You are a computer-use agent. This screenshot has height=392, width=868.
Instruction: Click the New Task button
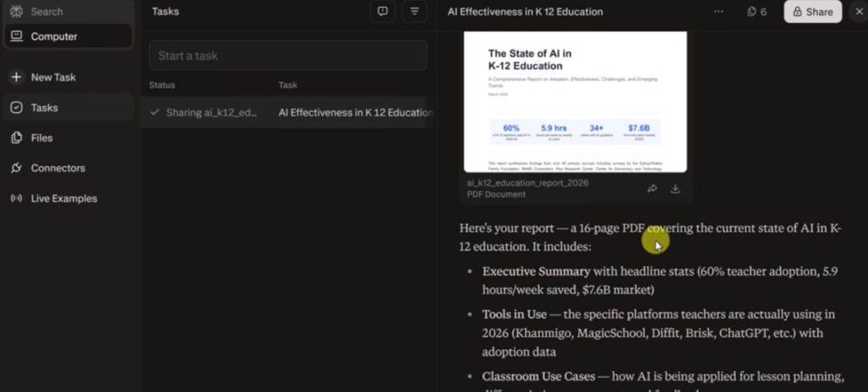coord(53,77)
